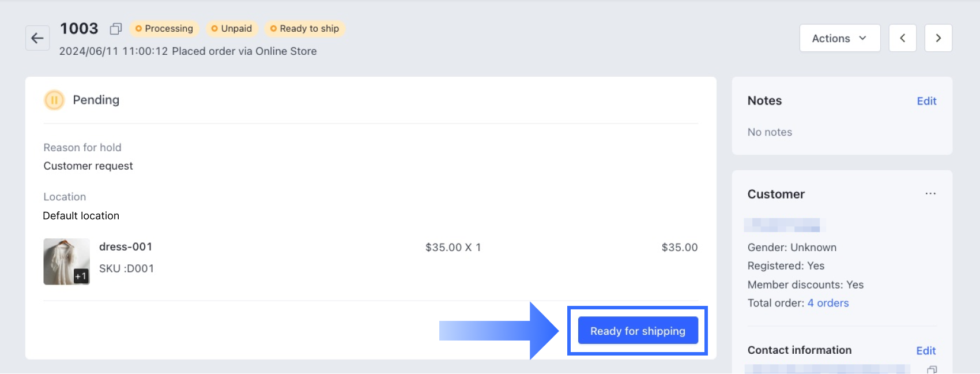Viewport: 980px width, 374px height.
Task: Click the orange Pending pause icon
Action: click(54, 100)
